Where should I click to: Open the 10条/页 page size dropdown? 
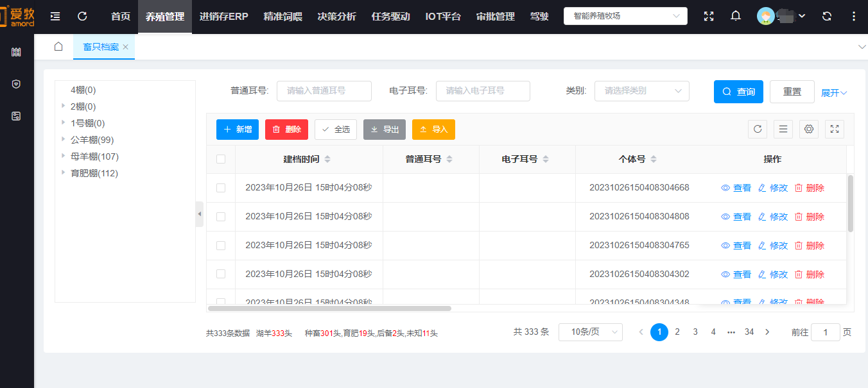point(591,332)
